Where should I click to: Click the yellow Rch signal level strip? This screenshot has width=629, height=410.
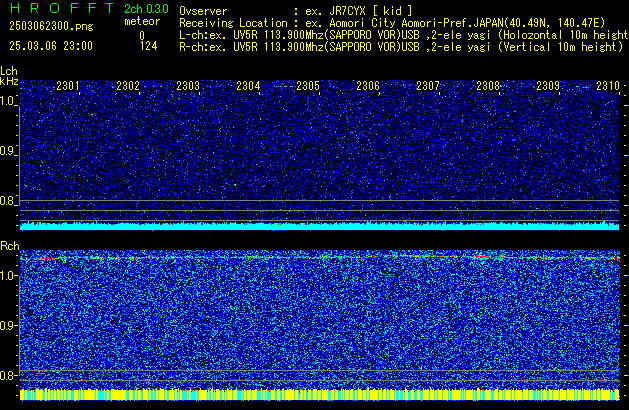(320, 394)
